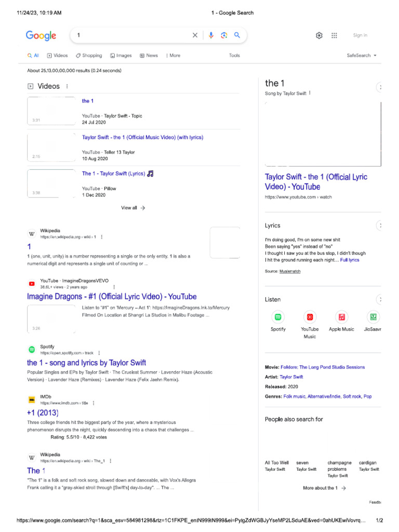The width and height of the screenshot is (399, 532).
Task: Click the Artist Taylor Swift link
Action: [291, 377]
